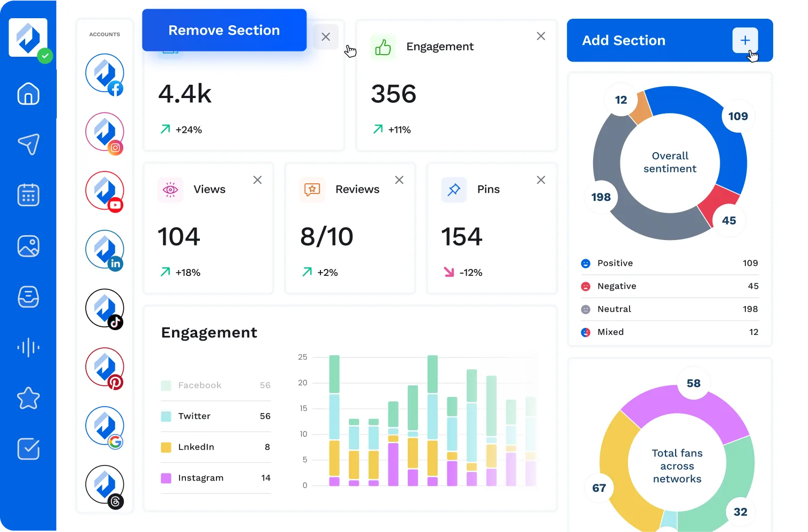The image size is (808, 532).
Task: Click the 8/10 reviews value
Action: tap(327, 237)
